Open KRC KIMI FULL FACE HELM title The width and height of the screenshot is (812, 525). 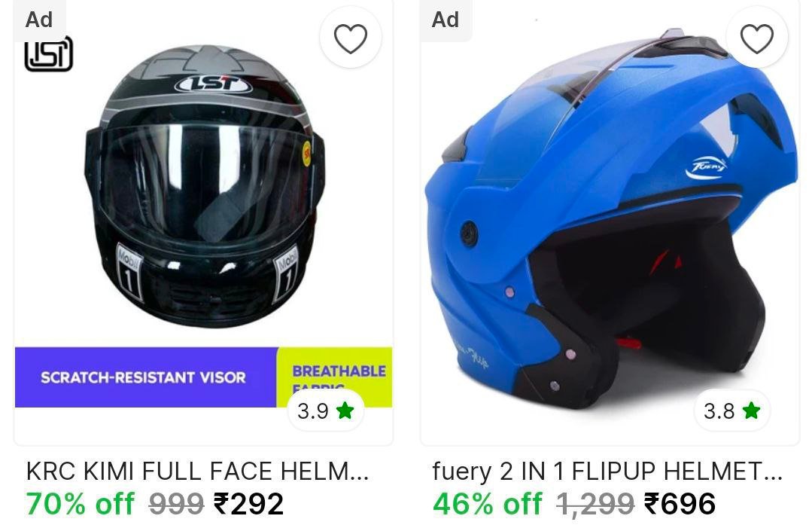pyautogui.click(x=197, y=471)
